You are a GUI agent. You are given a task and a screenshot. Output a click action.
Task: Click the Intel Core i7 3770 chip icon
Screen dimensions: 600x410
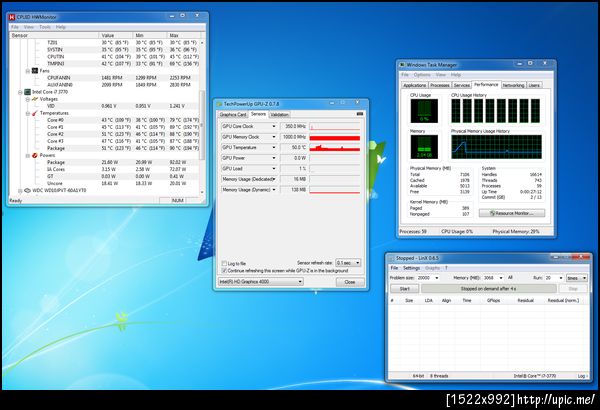[28, 92]
